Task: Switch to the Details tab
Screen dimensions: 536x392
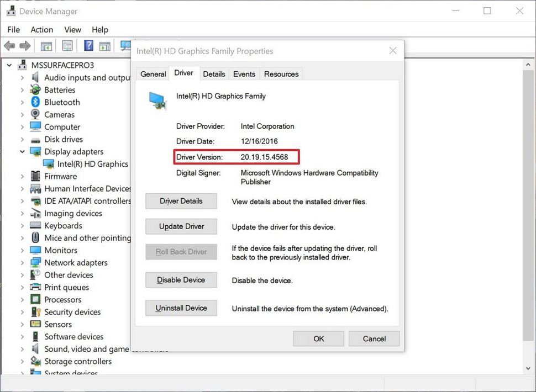Action: pyautogui.click(x=214, y=73)
